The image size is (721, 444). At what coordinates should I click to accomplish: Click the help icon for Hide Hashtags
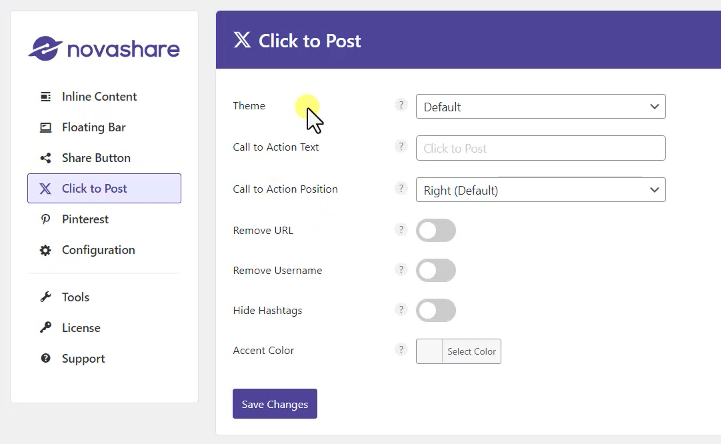pos(401,310)
